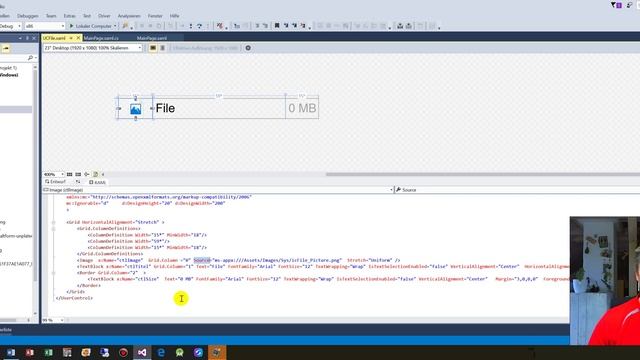Select portrait orientation in designer
This screenshot has width=640, height=360.
[162, 48]
